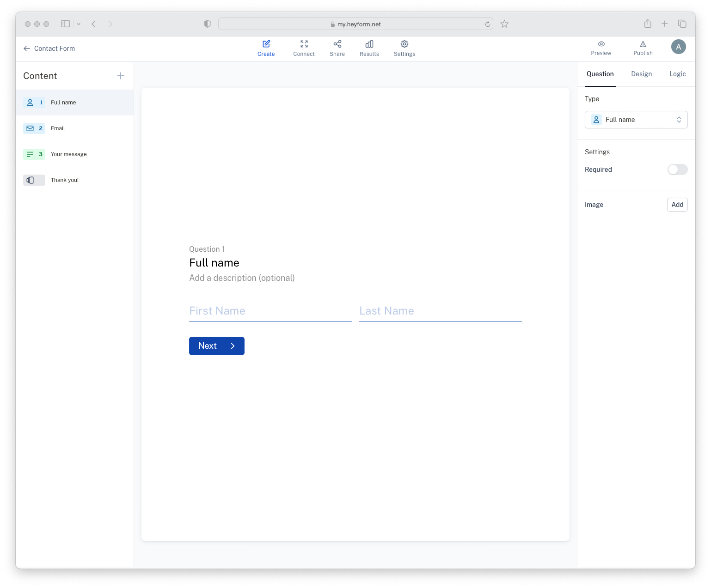The image size is (711, 588).
Task: Go back in browser history
Action: click(x=94, y=24)
